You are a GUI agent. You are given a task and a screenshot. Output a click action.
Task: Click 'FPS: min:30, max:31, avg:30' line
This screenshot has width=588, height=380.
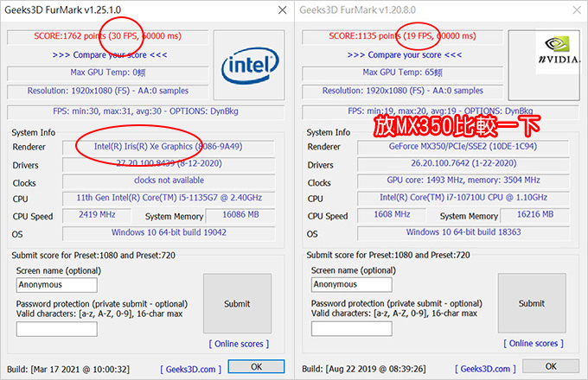(145, 111)
